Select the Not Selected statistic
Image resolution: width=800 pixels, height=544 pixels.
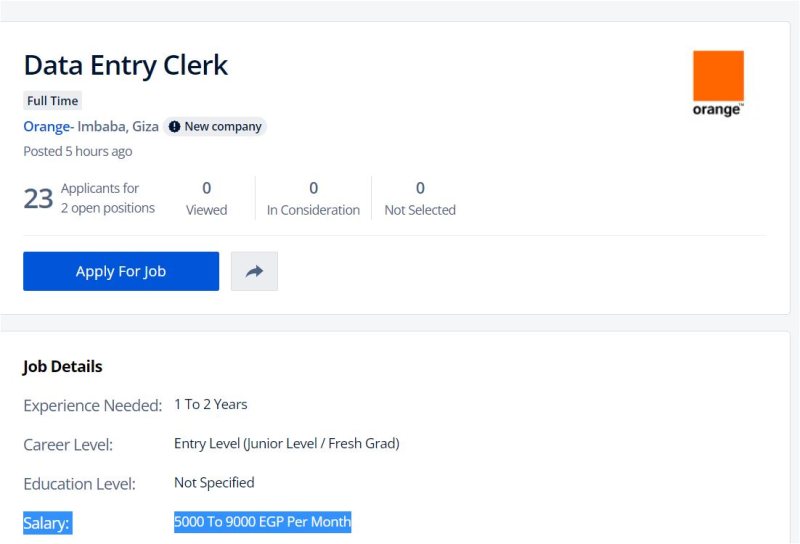pos(420,199)
